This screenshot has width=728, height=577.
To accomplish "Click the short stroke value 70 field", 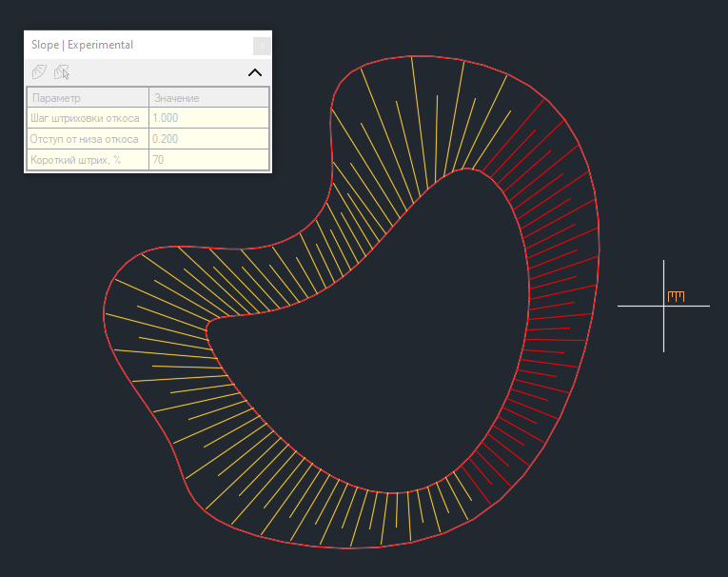I will [208, 160].
